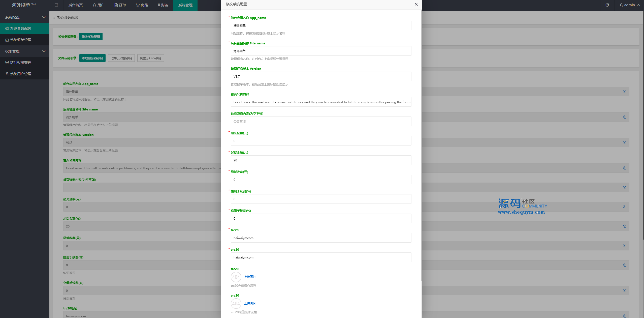Copy the 充值手续费 value
The image size is (644, 318).
pyautogui.click(x=625, y=291)
